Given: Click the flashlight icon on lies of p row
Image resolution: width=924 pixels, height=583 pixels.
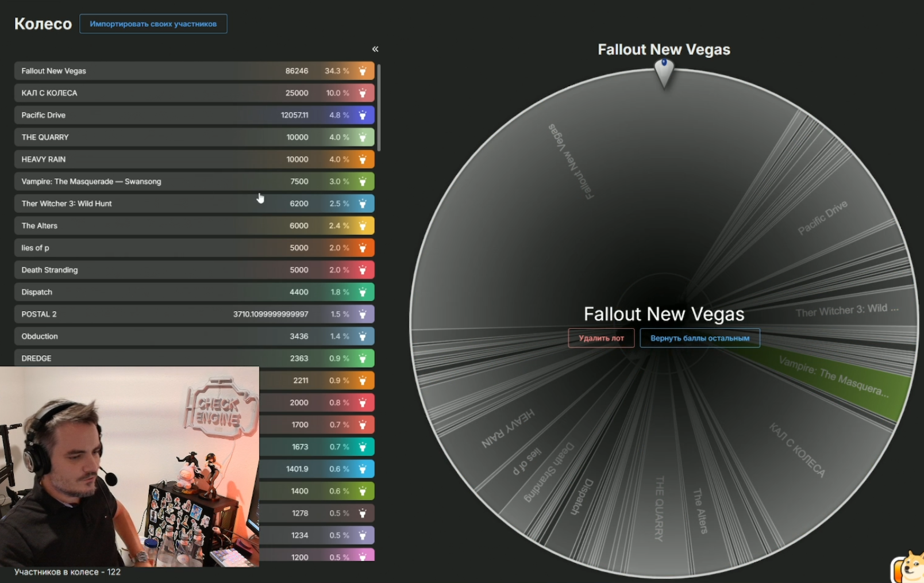Looking at the screenshot, I should (363, 248).
